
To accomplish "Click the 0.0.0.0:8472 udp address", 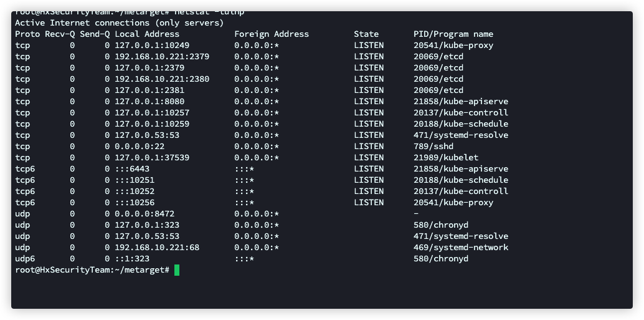I will [144, 213].
